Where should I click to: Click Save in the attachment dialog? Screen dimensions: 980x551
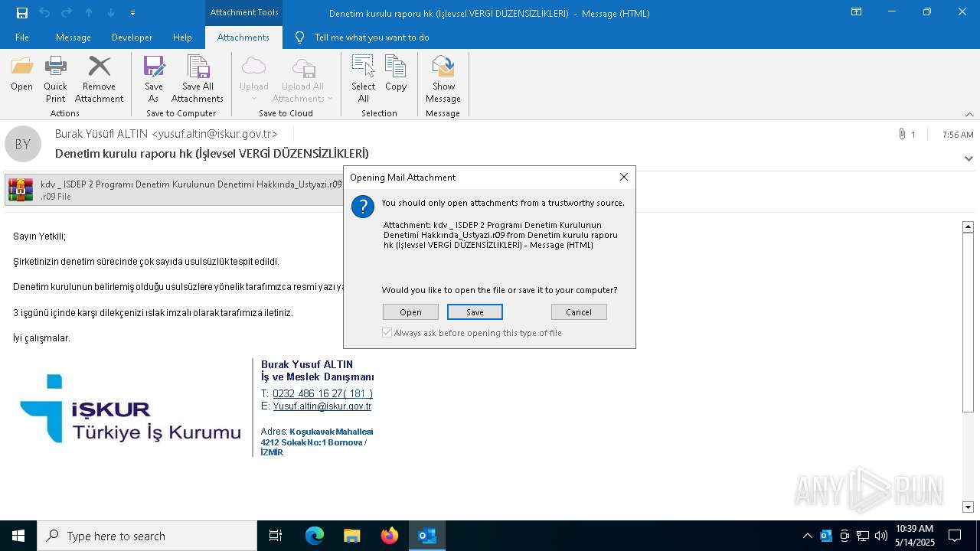(475, 312)
